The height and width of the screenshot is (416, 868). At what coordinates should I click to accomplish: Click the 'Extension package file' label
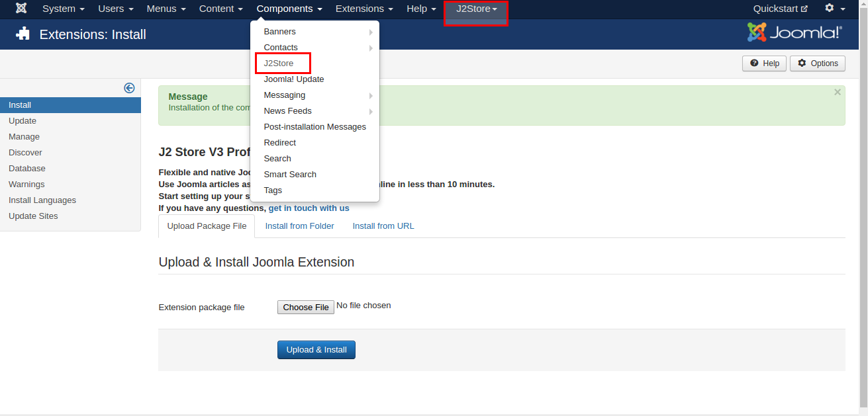201,308
